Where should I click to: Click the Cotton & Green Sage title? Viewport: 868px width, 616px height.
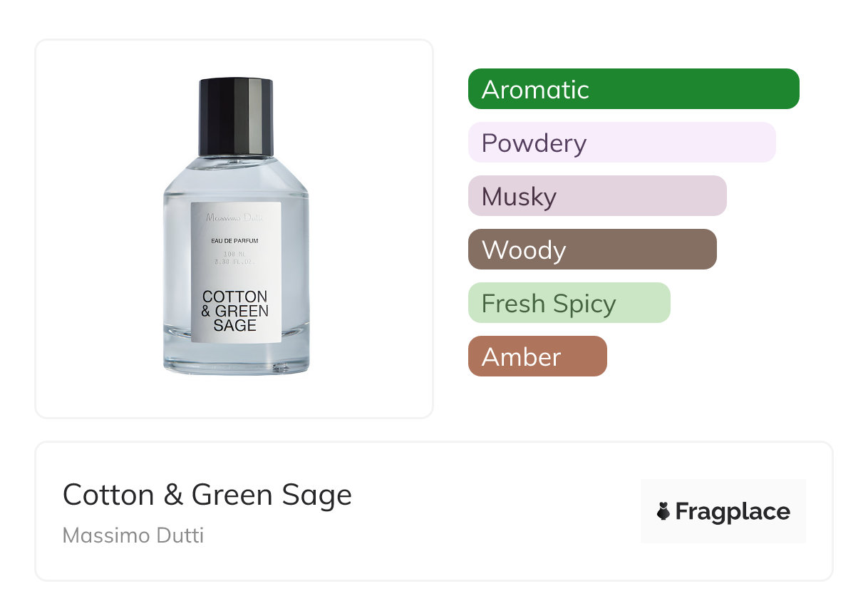pos(207,495)
